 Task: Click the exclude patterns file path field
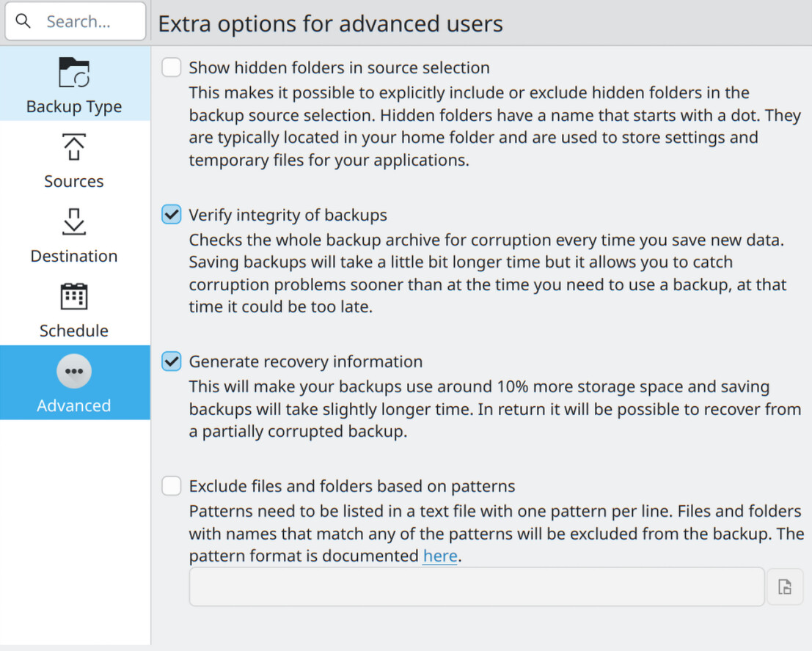tap(477, 586)
